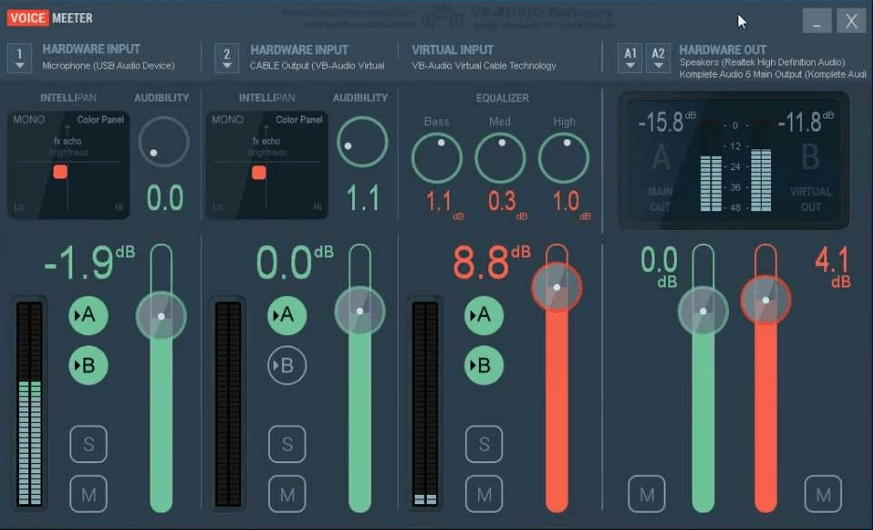Click the Audibility knob of Hardware Input 1
This screenshot has width=873, height=530.
pyautogui.click(x=164, y=141)
